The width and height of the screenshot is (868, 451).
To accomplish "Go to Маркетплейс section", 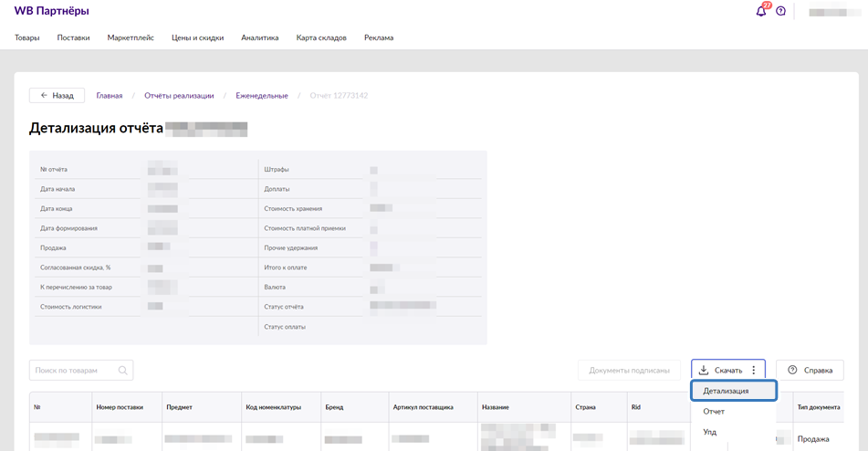I will pos(131,38).
